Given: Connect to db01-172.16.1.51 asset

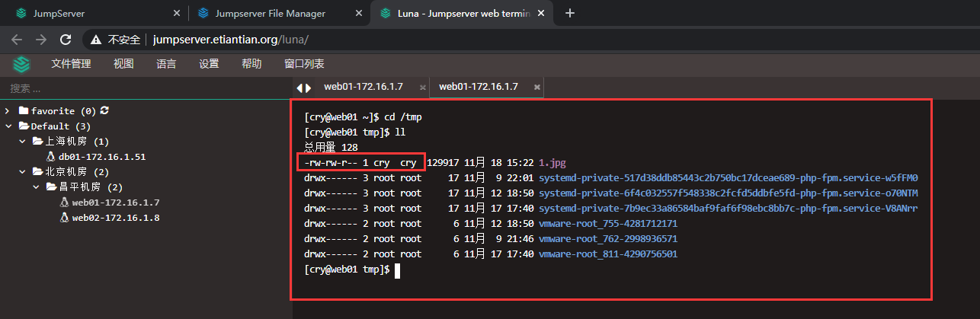Looking at the screenshot, I should [x=102, y=157].
